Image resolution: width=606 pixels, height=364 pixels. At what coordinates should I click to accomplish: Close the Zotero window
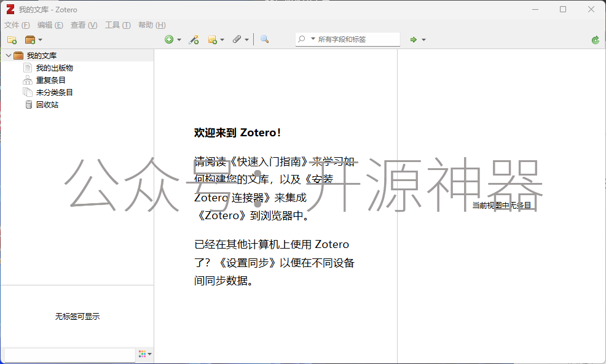pos(591,9)
